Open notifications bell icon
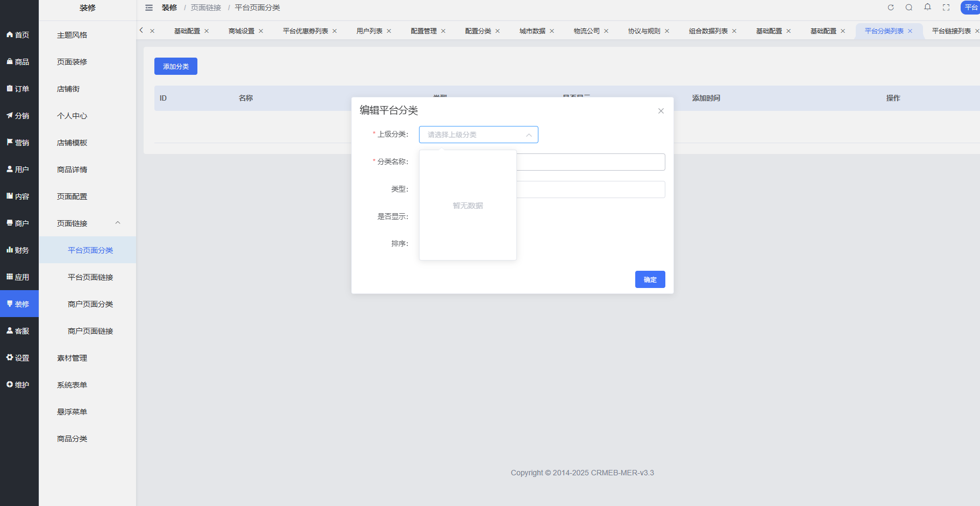The image size is (980, 506). 927,7
